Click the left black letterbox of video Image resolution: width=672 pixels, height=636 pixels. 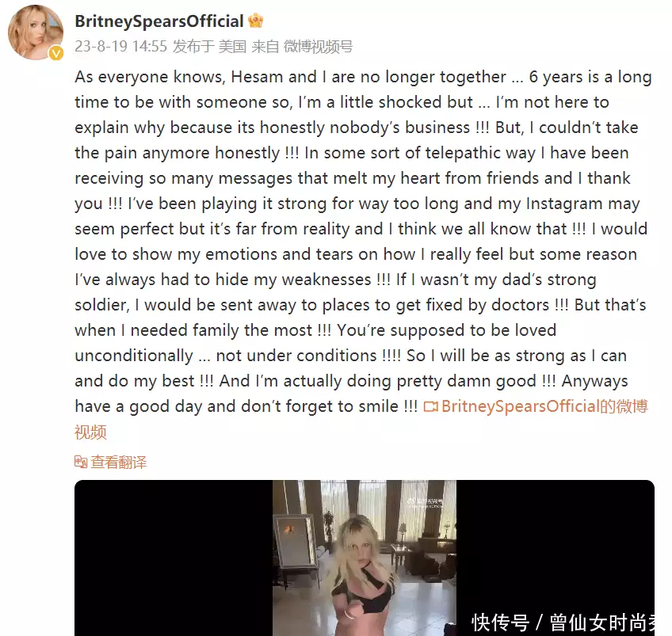click(174, 558)
